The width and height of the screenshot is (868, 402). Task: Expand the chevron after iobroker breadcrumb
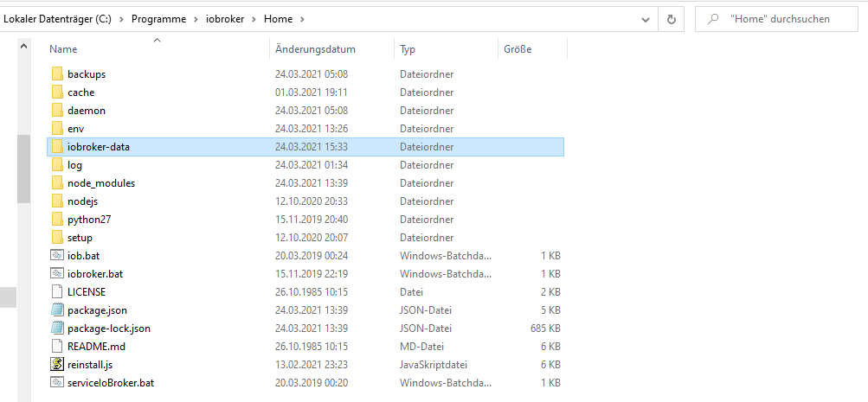click(x=254, y=19)
